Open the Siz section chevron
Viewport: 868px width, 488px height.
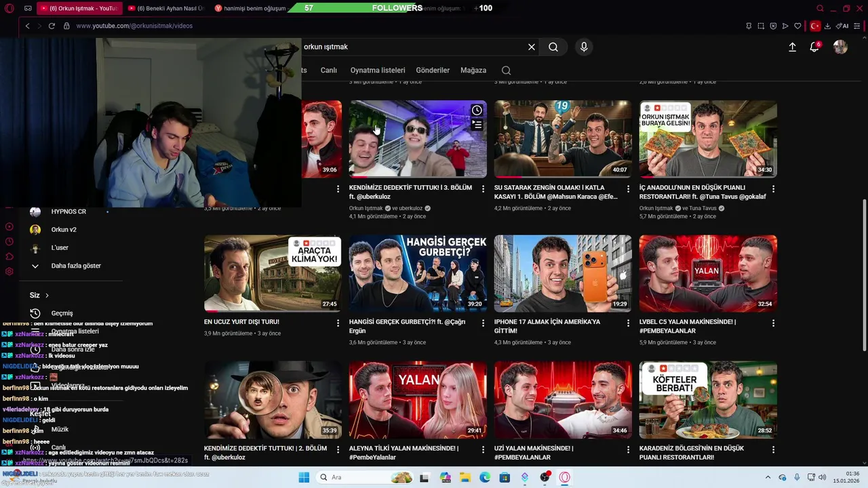coord(47,296)
